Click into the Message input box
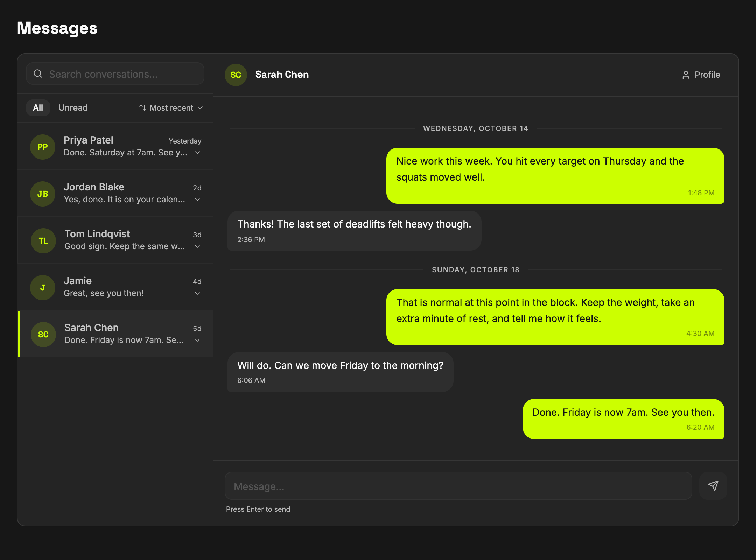The image size is (756, 560). pos(458,486)
